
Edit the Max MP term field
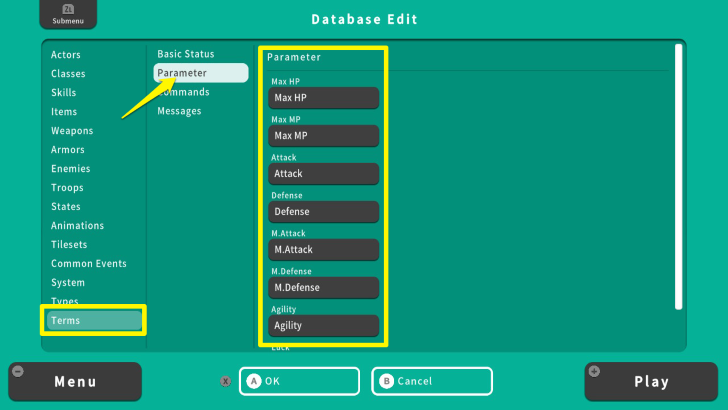click(x=324, y=136)
